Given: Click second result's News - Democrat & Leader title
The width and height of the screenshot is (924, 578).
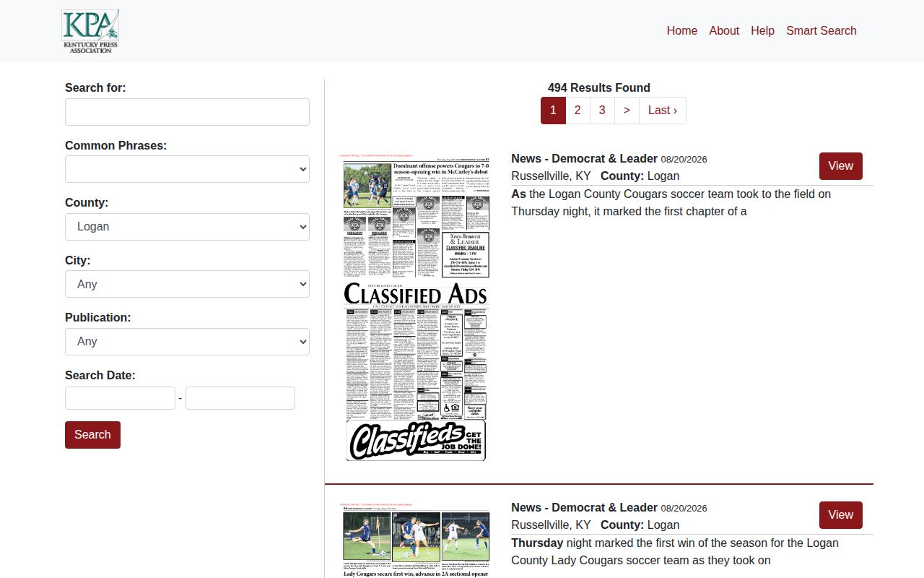Looking at the screenshot, I should pos(584,507).
